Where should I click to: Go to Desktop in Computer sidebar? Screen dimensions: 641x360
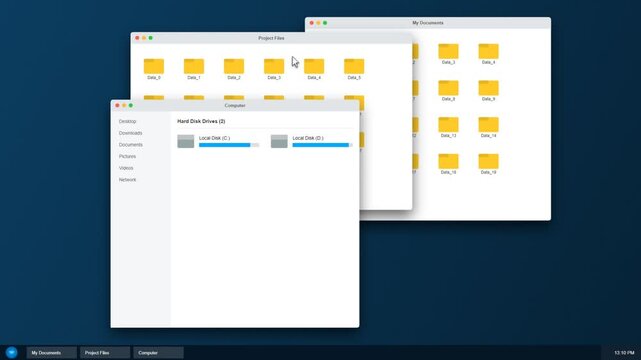coord(128,121)
